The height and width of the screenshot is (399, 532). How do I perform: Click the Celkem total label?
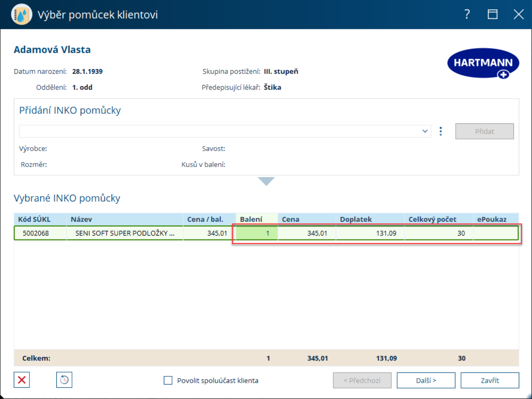(36, 358)
